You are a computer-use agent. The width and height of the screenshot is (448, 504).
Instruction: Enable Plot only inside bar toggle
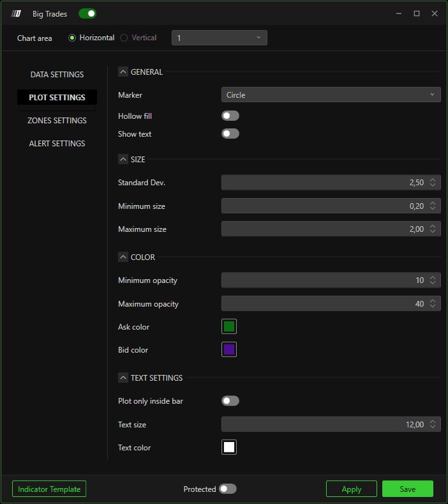click(230, 401)
